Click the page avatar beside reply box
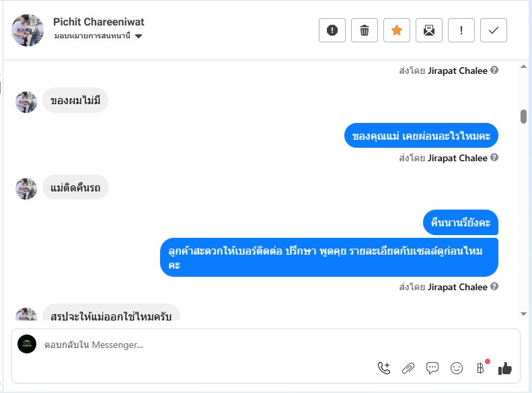Viewport: 532px width, 393px height. click(27, 344)
